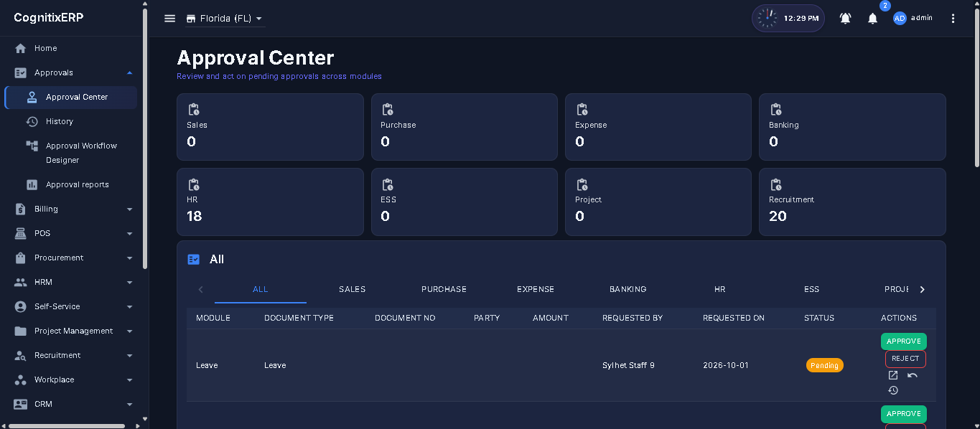
Task: Switch to the HR tab
Action: tap(720, 289)
